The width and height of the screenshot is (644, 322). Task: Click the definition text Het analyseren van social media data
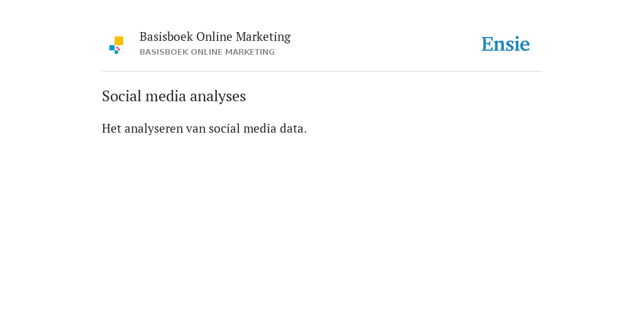204,128
